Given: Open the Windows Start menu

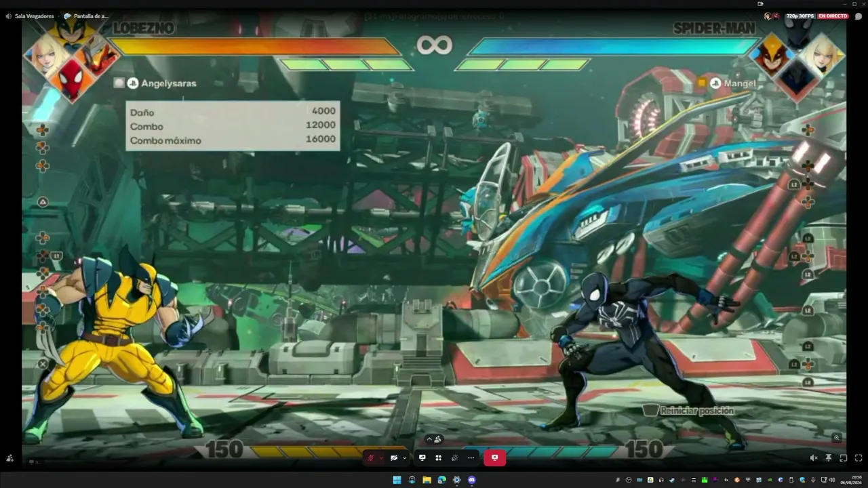Looking at the screenshot, I should click(397, 480).
